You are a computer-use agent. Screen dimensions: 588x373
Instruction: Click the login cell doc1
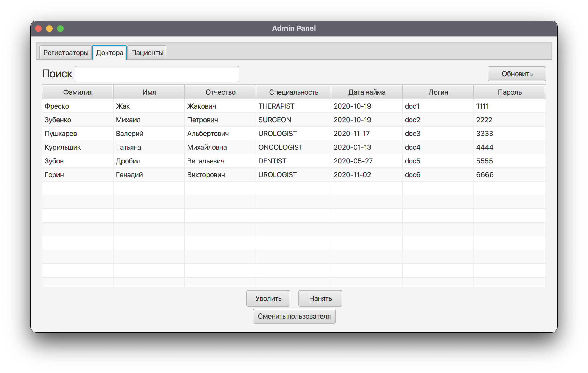coord(438,106)
